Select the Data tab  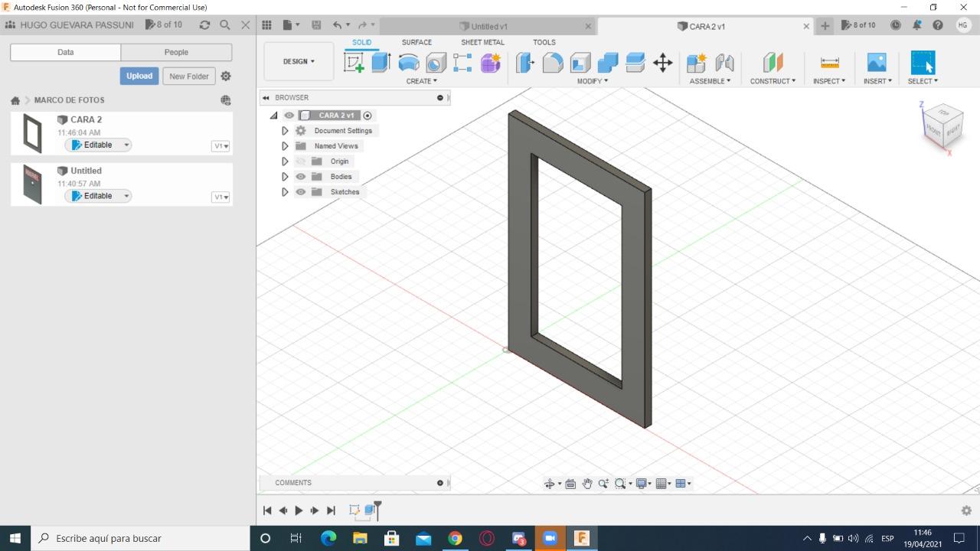pos(66,52)
